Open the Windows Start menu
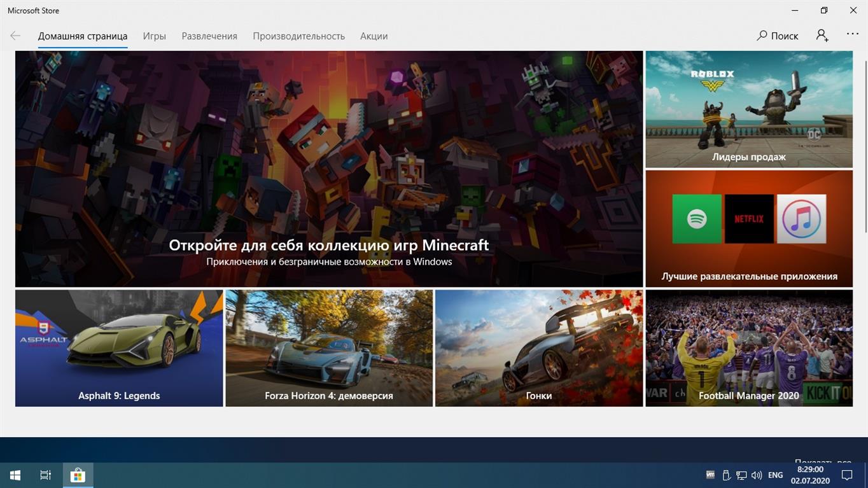 [x=15, y=475]
